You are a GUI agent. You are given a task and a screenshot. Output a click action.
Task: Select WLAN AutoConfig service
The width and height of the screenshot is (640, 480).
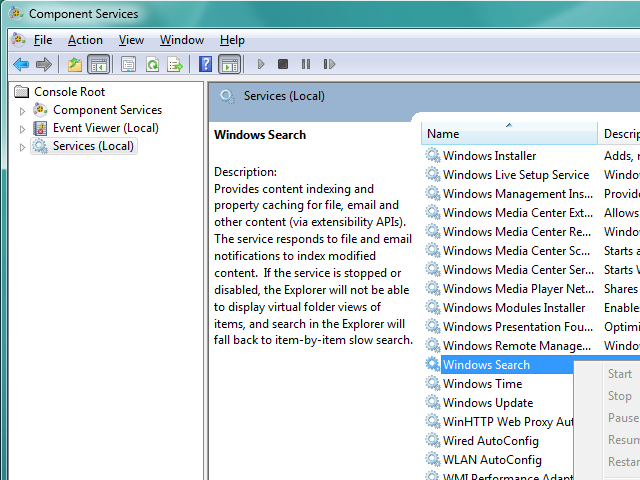(492, 460)
